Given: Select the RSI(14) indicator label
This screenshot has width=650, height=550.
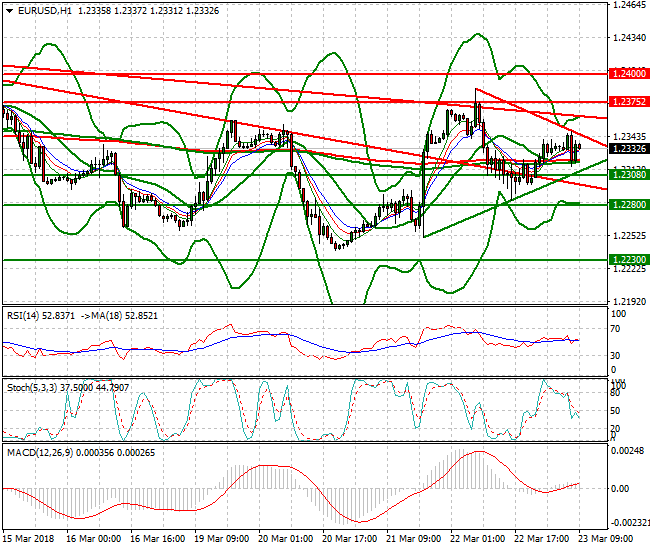Looking at the screenshot, I should pos(23,316).
